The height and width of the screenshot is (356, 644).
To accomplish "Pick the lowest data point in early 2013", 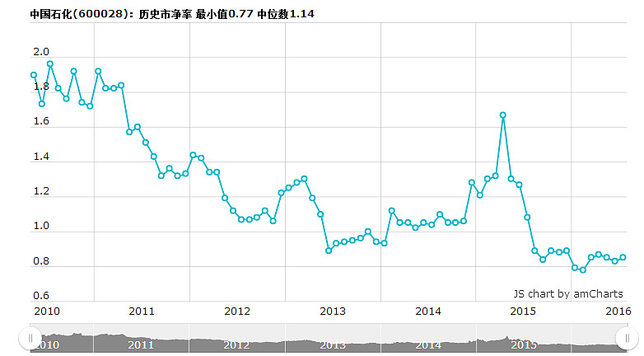I will click(328, 251).
